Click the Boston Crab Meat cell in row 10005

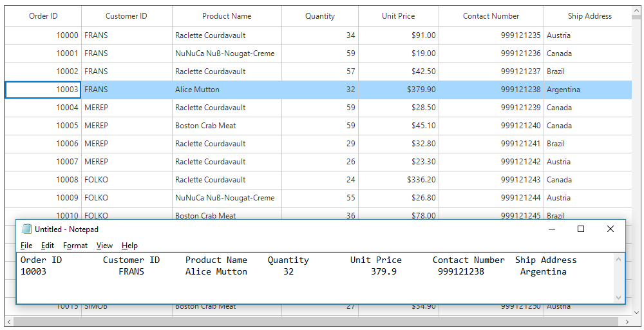coord(227,126)
